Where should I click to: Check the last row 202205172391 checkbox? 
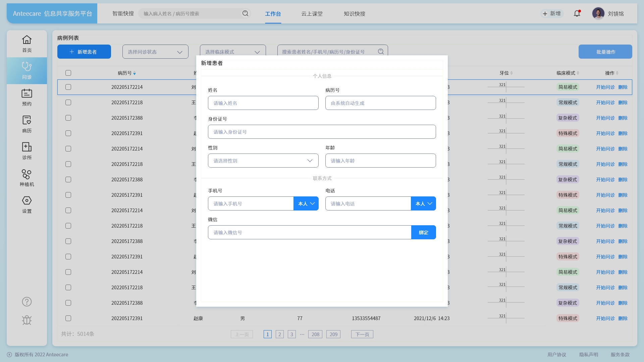click(68, 318)
